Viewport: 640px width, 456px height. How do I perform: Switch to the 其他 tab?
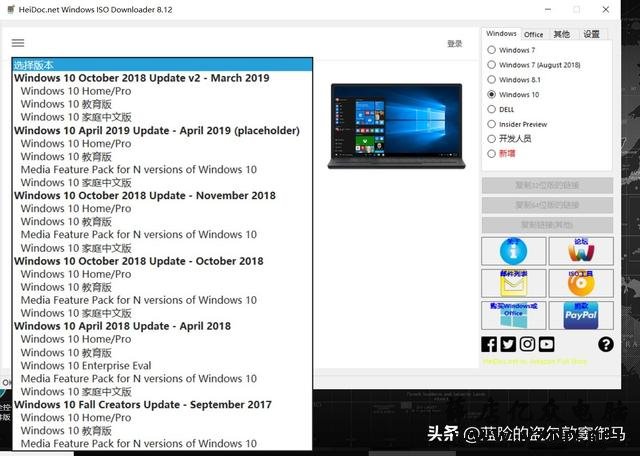562,35
